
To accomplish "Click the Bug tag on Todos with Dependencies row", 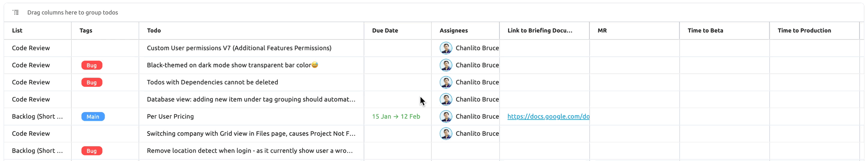I will tap(92, 82).
